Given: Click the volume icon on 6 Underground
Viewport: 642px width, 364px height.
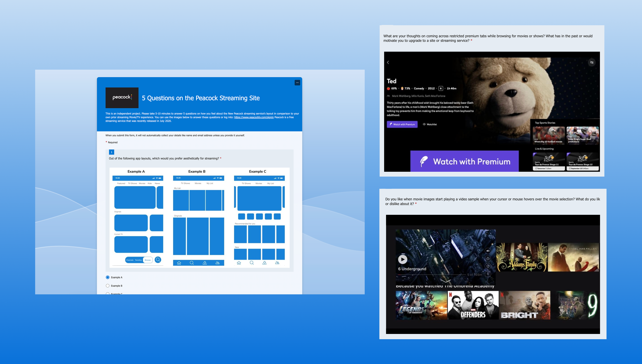Looking at the screenshot, I should (x=488, y=251).
